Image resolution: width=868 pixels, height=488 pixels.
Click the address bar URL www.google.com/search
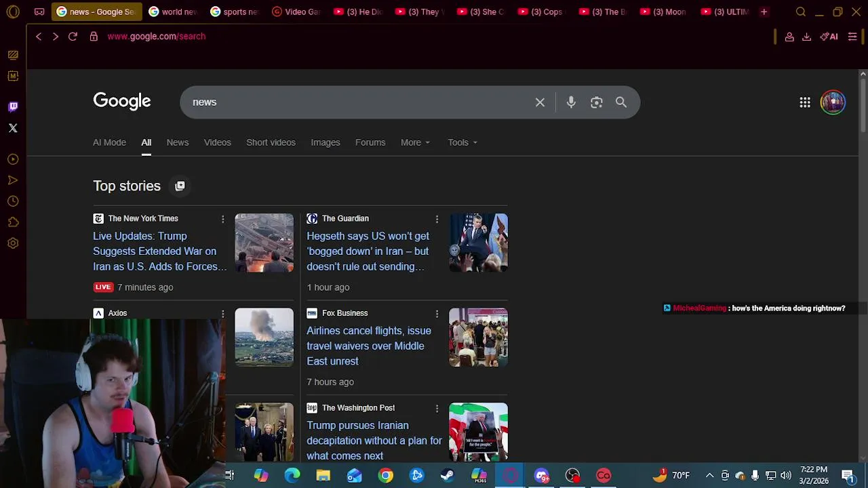[157, 37]
